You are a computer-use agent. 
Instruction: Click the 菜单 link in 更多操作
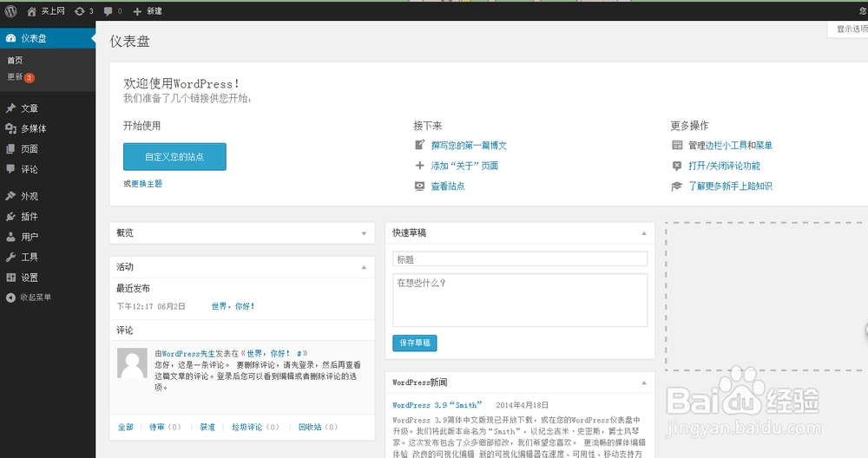764,146
